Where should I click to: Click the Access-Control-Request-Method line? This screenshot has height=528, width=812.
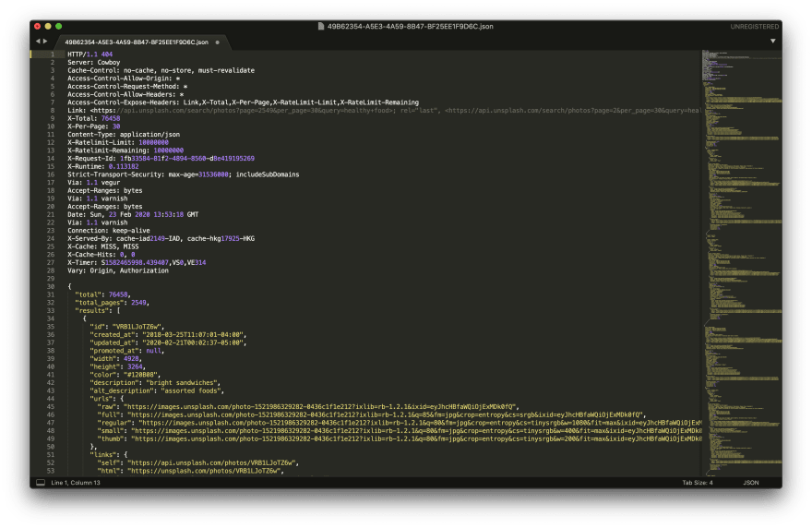(x=127, y=87)
